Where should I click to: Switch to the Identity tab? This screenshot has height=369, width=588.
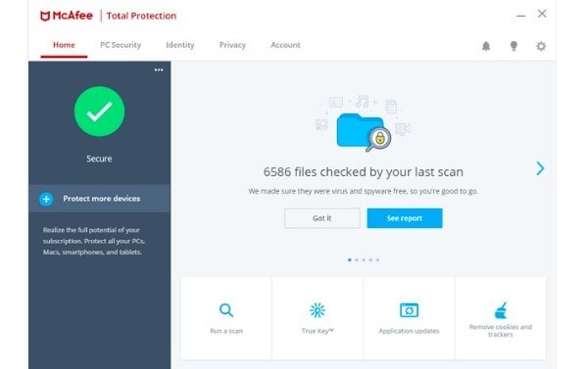(180, 45)
